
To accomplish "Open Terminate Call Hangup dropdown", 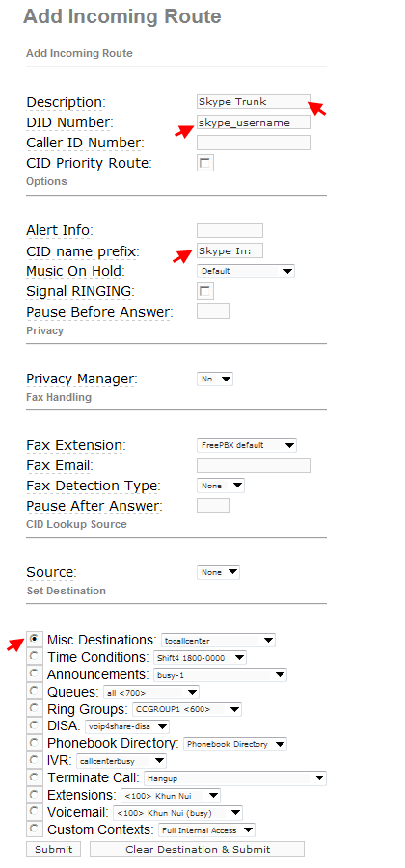I will pyautogui.click(x=235, y=777).
